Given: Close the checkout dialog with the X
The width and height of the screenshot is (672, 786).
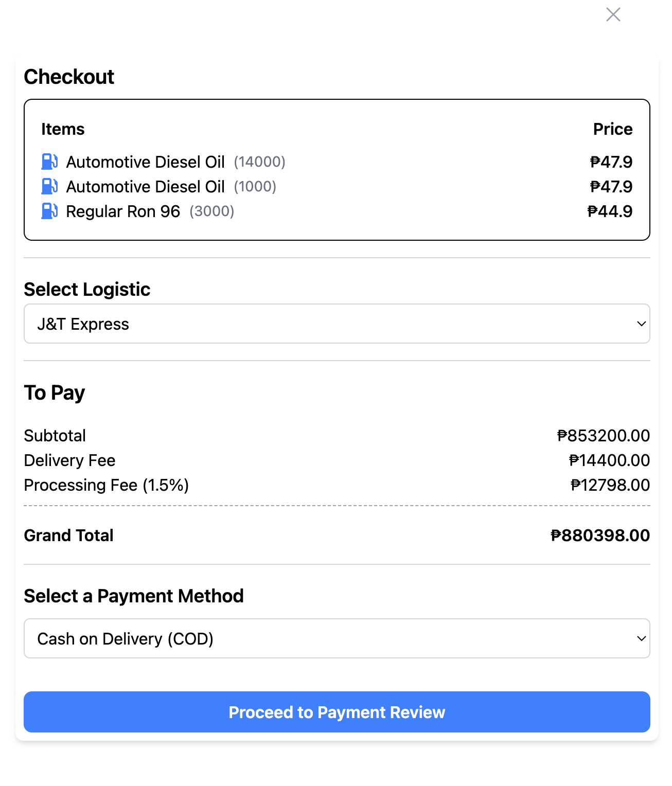Looking at the screenshot, I should 613,14.
